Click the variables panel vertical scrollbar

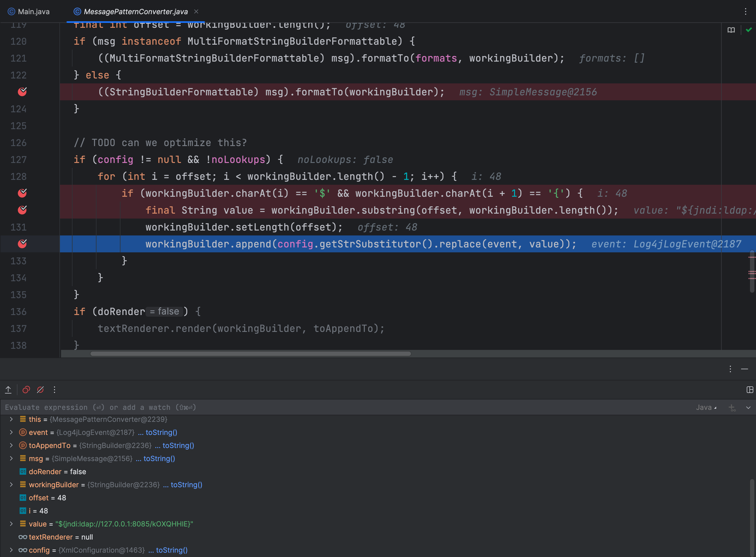pyautogui.click(x=752, y=517)
